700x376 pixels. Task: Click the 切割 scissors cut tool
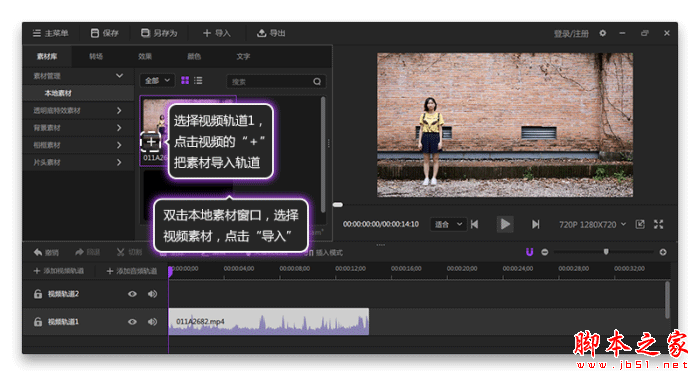(129, 253)
